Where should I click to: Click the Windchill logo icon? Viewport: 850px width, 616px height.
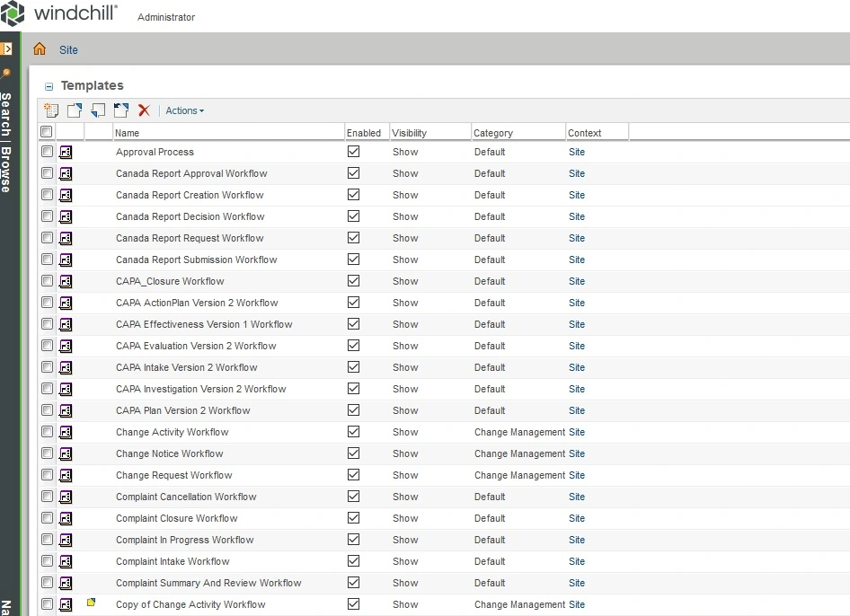point(13,13)
